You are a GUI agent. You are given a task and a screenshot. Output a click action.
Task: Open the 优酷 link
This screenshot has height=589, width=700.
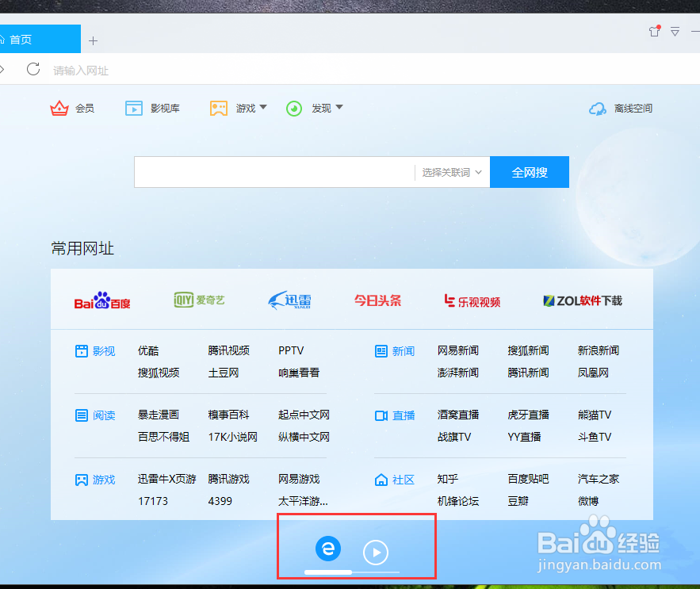tap(148, 350)
